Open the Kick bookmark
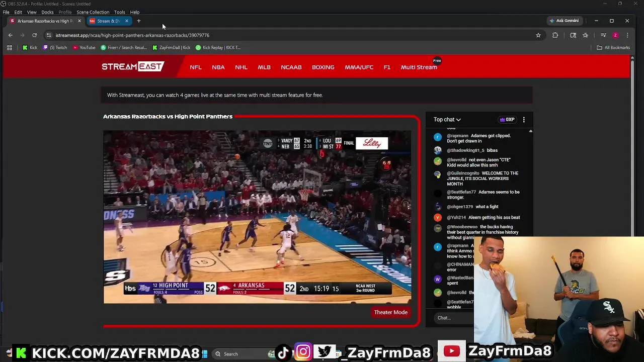 [x=30, y=48]
